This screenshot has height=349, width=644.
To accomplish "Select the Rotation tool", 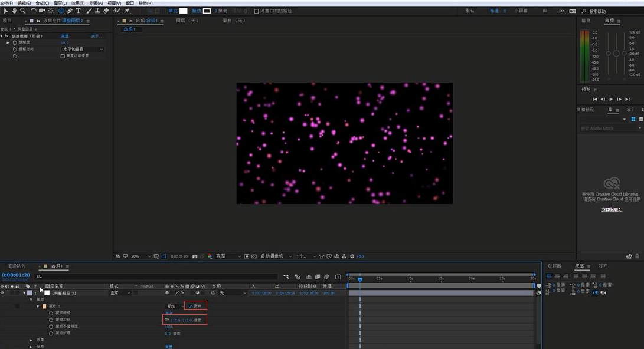I will click(33, 11).
